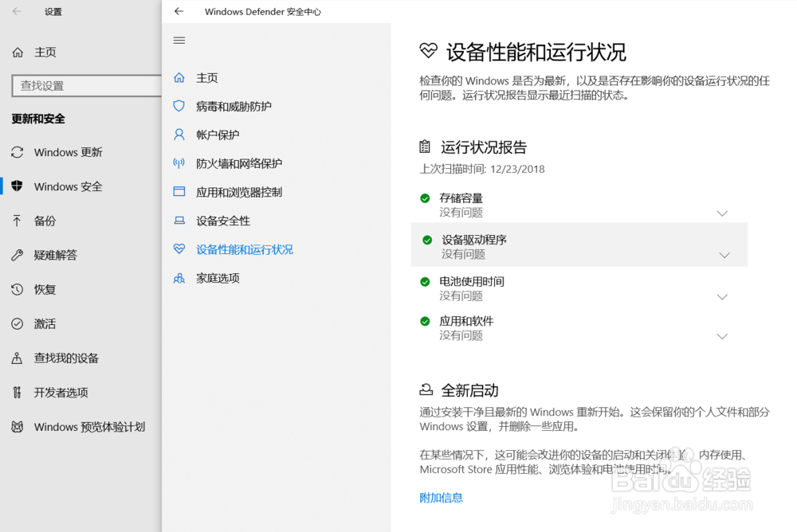The height and width of the screenshot is (532, 797).
Task: Click the green check beside 应用和软件
Action: tap(425, 321)
